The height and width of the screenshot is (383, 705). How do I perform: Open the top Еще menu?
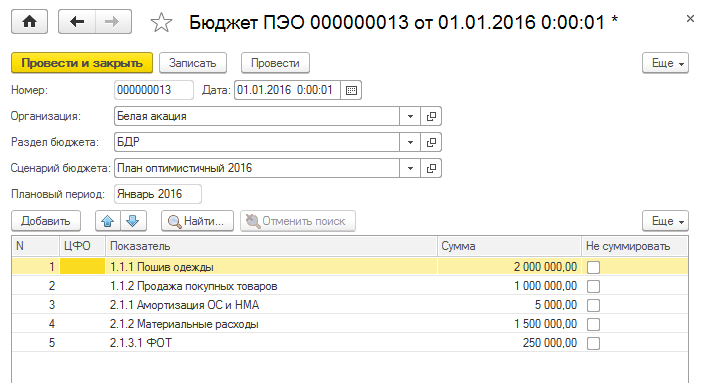pyautogui.click(x=665, y=63)
